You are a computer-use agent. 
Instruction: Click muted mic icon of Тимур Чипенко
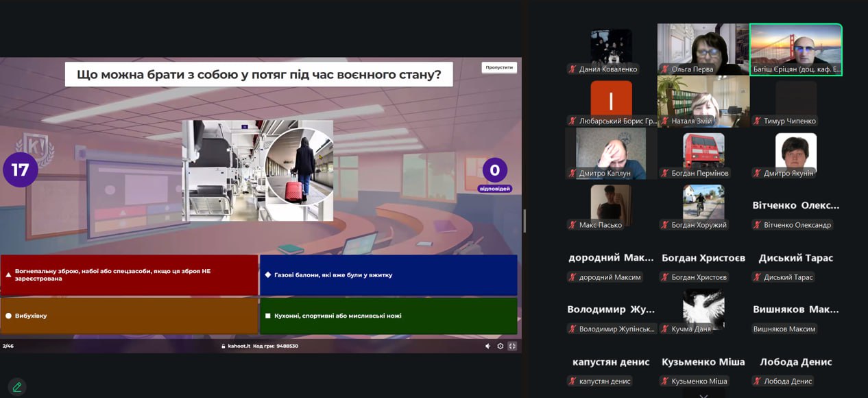[757, 121]
